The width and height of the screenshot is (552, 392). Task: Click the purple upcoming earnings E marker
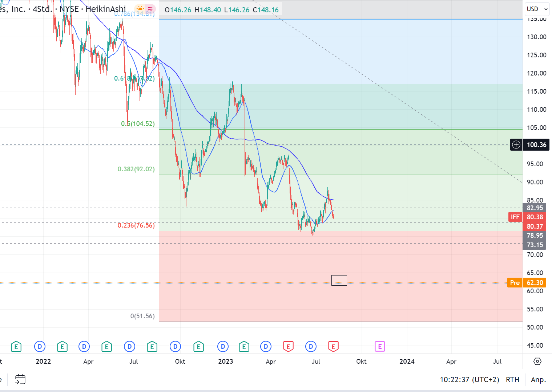380,347
